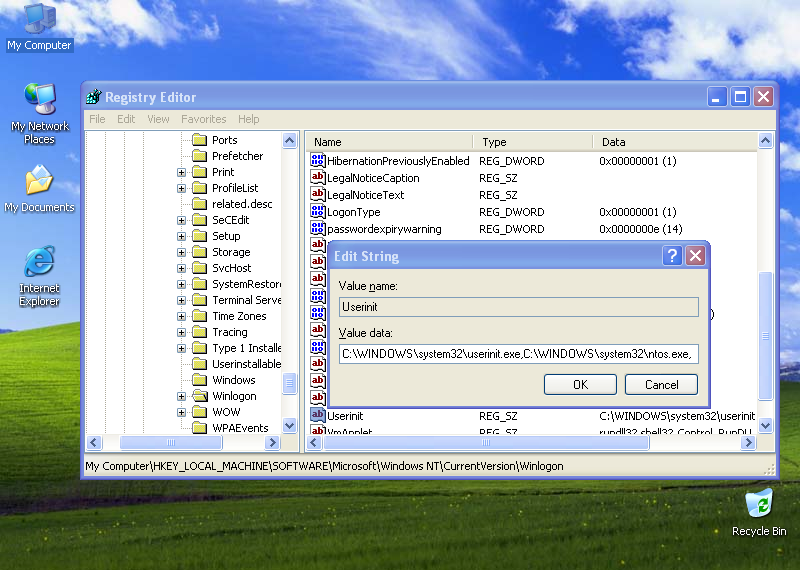
Task: Select the LegalNoticeCaption string value icon
Action: [318, 178]
